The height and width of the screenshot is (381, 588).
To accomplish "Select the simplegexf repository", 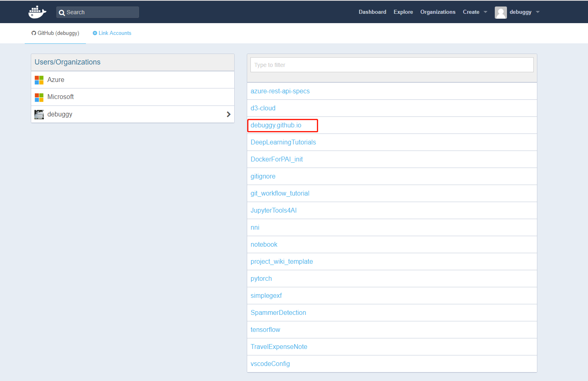I will coord(266,296).
